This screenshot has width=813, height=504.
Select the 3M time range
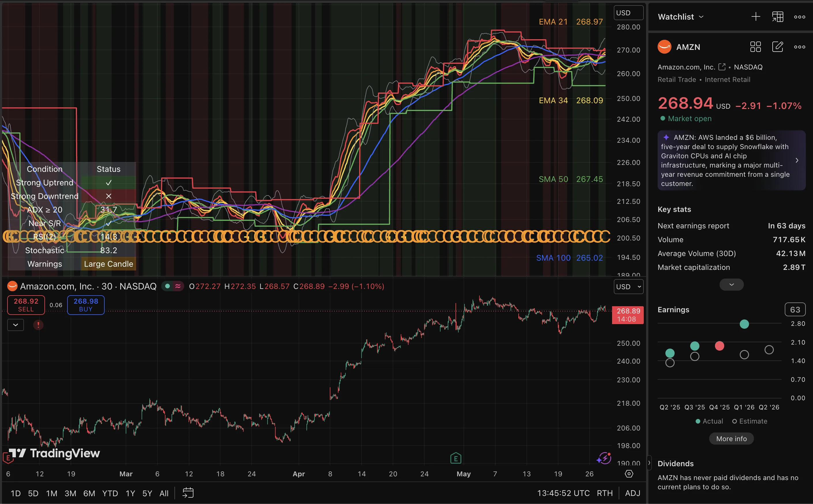[x=70, y=493]
